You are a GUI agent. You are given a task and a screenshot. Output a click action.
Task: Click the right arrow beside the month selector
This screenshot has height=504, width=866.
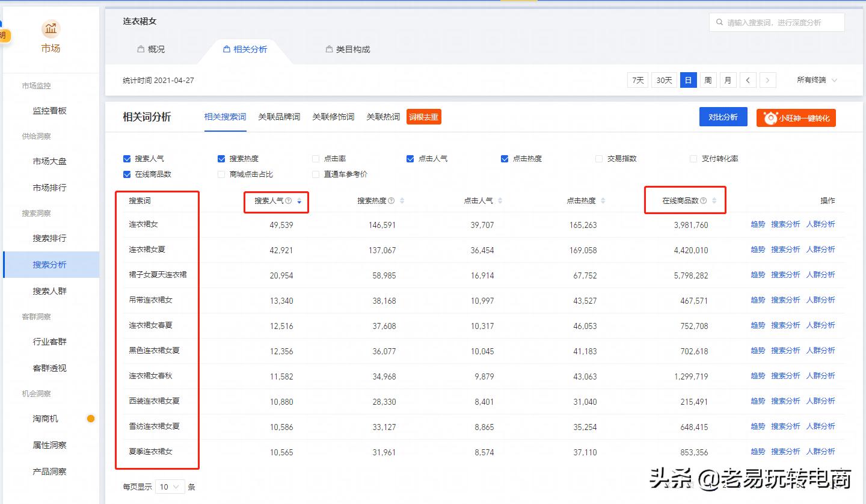click(x=768, y=79)
